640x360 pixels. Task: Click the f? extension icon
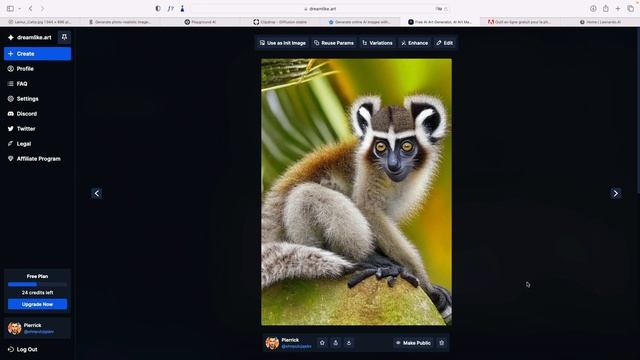[171, 9]
